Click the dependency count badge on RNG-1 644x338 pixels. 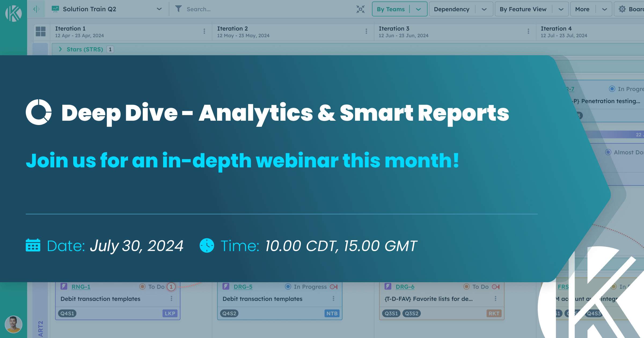pyautogui.click(x=171, y=287)
